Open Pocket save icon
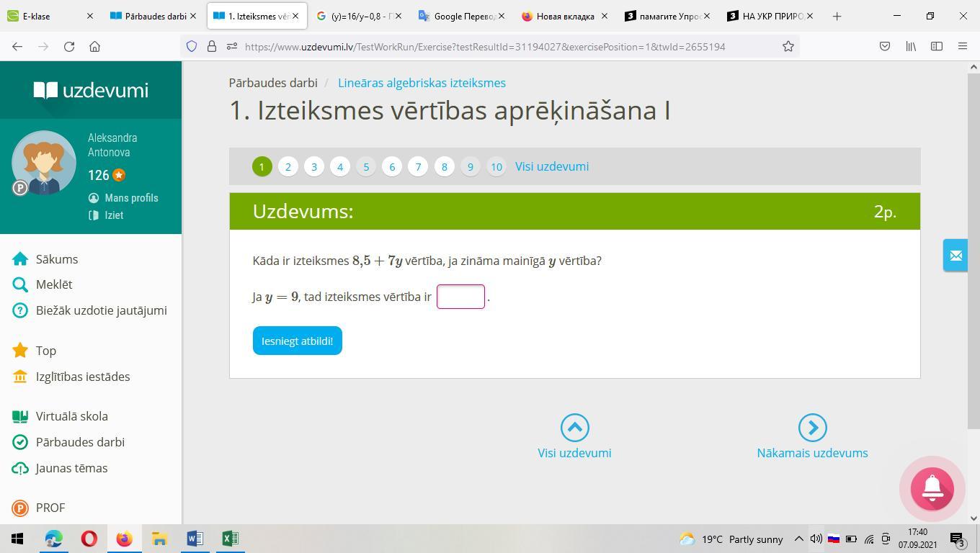The image size is (980, 553). click(885, 46)
